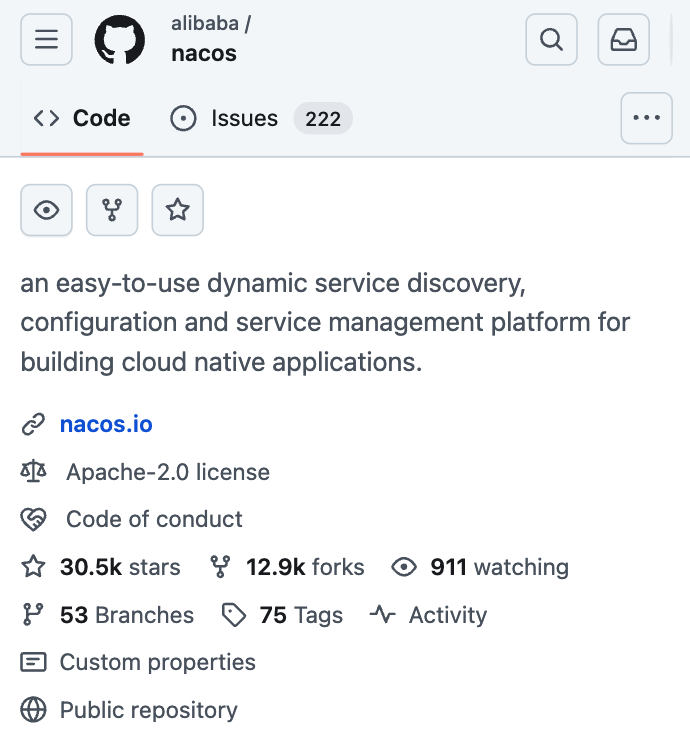Open the 53 Branches link

pos(127,615)
